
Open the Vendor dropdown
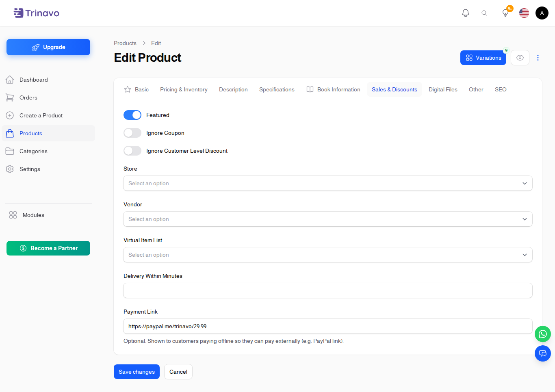(328, 219)
